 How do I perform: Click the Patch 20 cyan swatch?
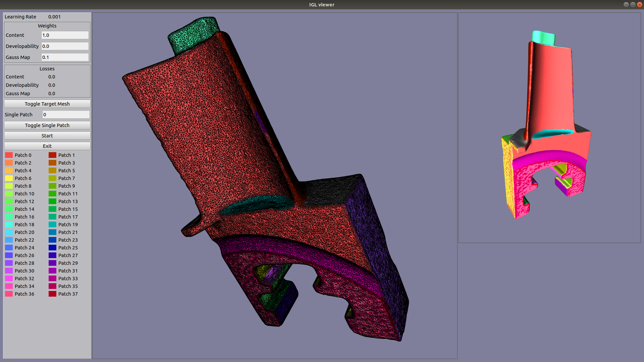9,232
